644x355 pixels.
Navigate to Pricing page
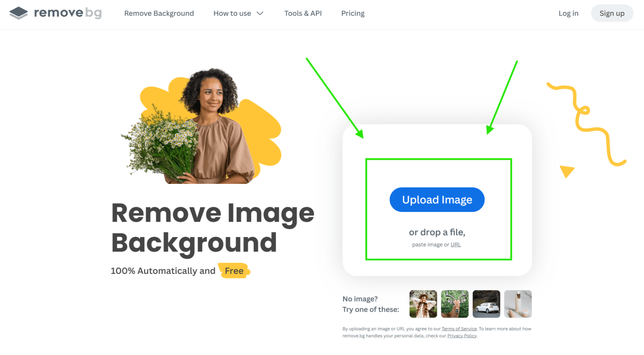pyautogui.click(x=353, y=13)
